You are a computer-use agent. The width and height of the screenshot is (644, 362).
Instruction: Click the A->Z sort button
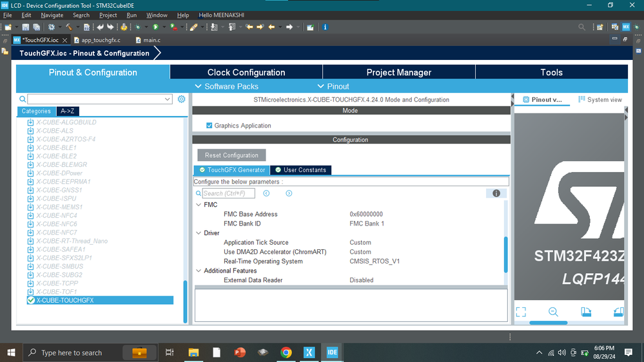pyautogui.click(x=67, y=111)
